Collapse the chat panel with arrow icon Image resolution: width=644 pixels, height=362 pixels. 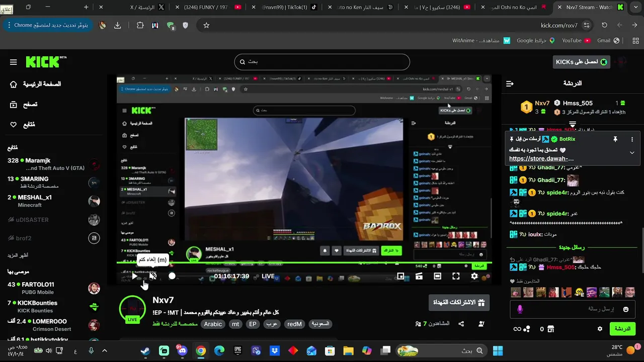pyautogui.click(x=510, y=83)
